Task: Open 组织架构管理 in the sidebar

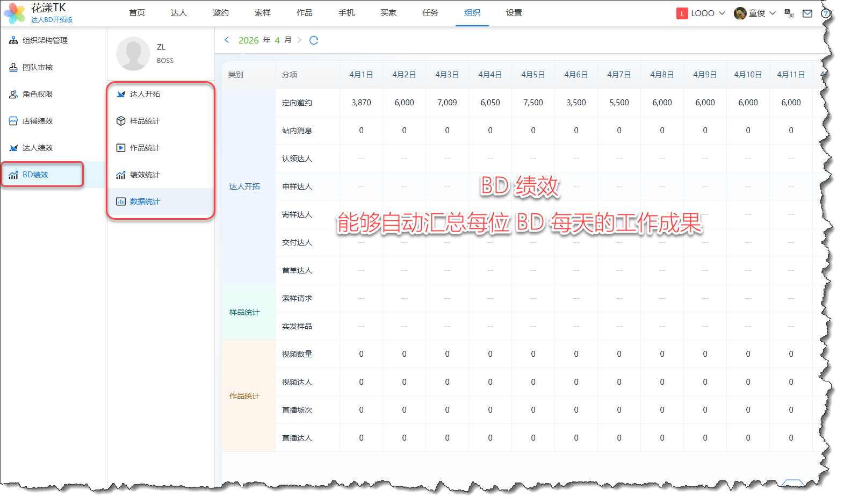Action: pyautogui.click(x=45, y=40)
